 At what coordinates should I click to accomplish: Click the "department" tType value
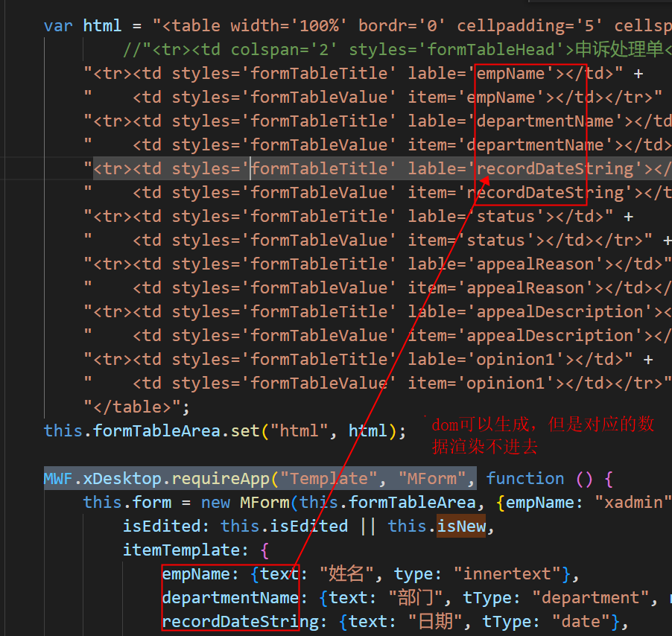(x=591, y=597)
